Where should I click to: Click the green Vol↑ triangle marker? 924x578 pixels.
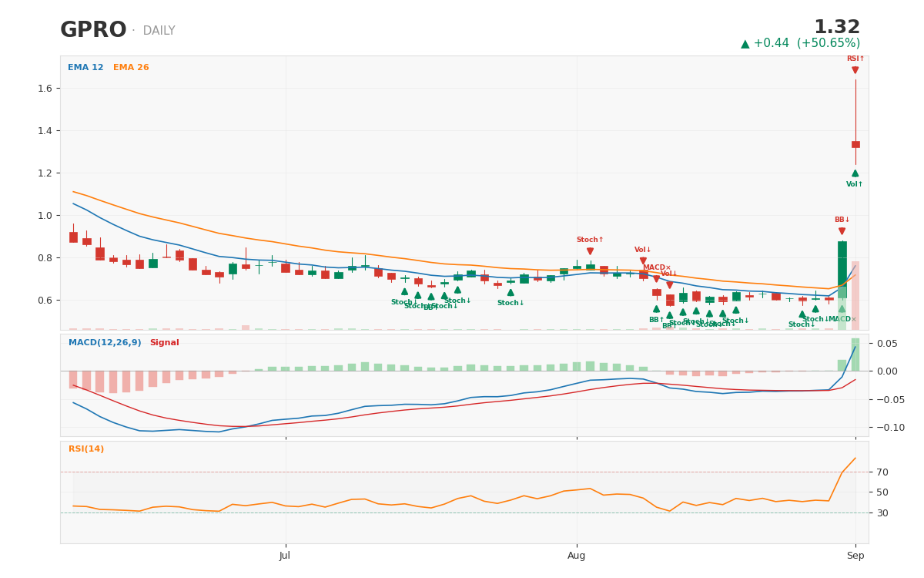855,173
